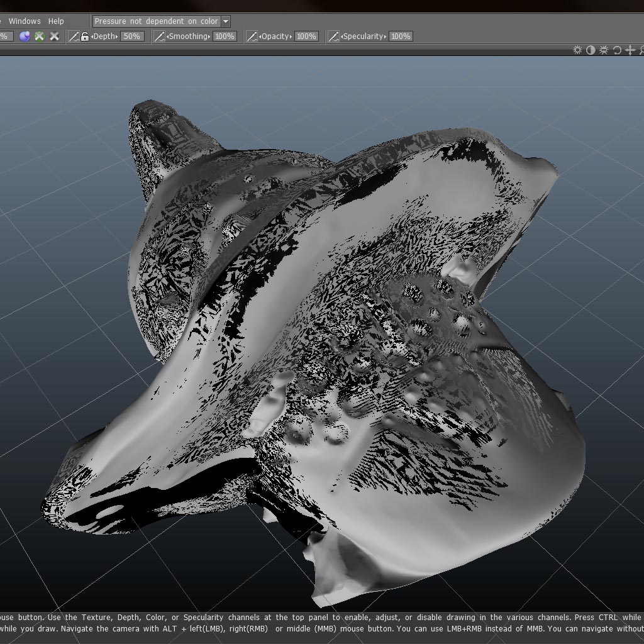
Task: Click the green circle X icon
Action: pos(40,36)
